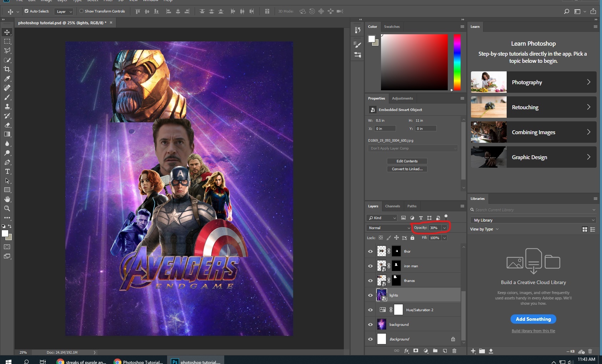
Task: Open the Normal blend mode dropdown
Action: (389, 228)
